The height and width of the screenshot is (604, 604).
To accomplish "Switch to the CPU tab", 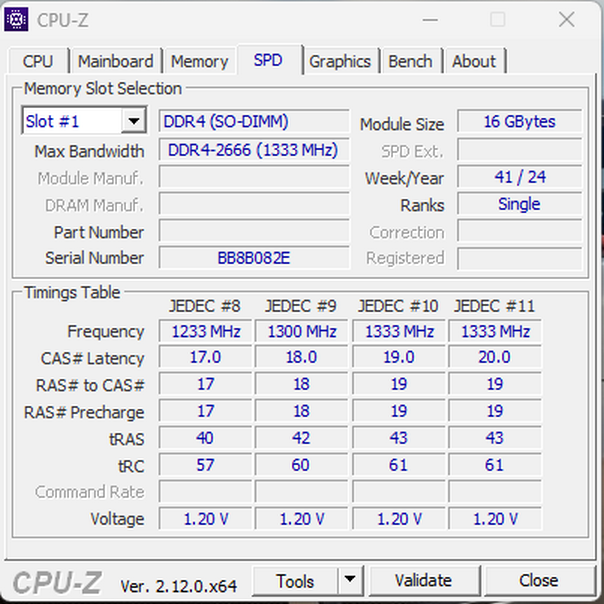I will [x=38, y=61].
